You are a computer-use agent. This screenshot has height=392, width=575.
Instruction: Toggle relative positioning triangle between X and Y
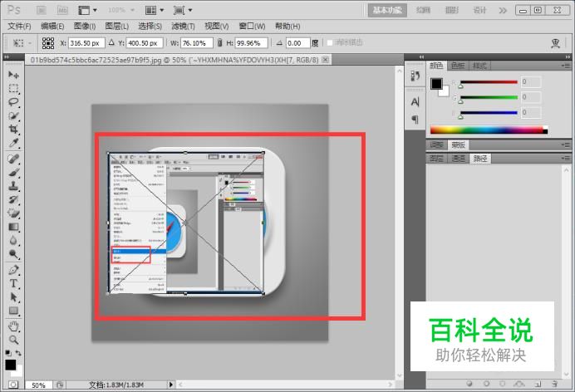(x=111, y=42)
